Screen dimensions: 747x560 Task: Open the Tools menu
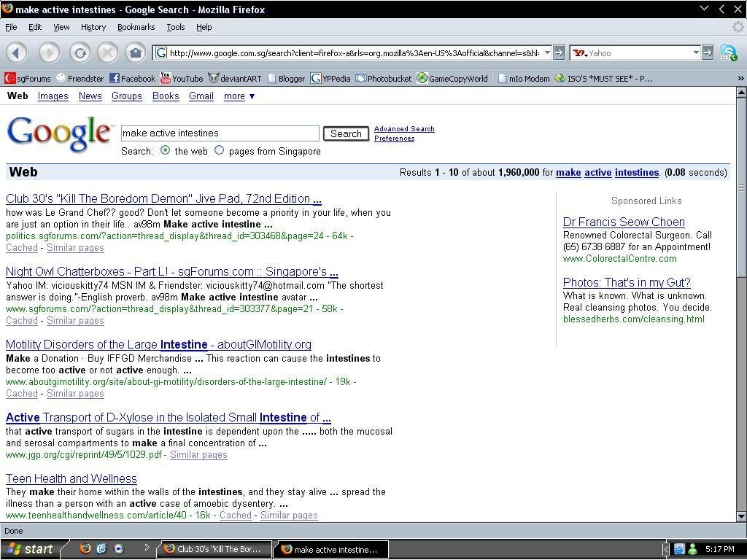[x=175, y=27]
